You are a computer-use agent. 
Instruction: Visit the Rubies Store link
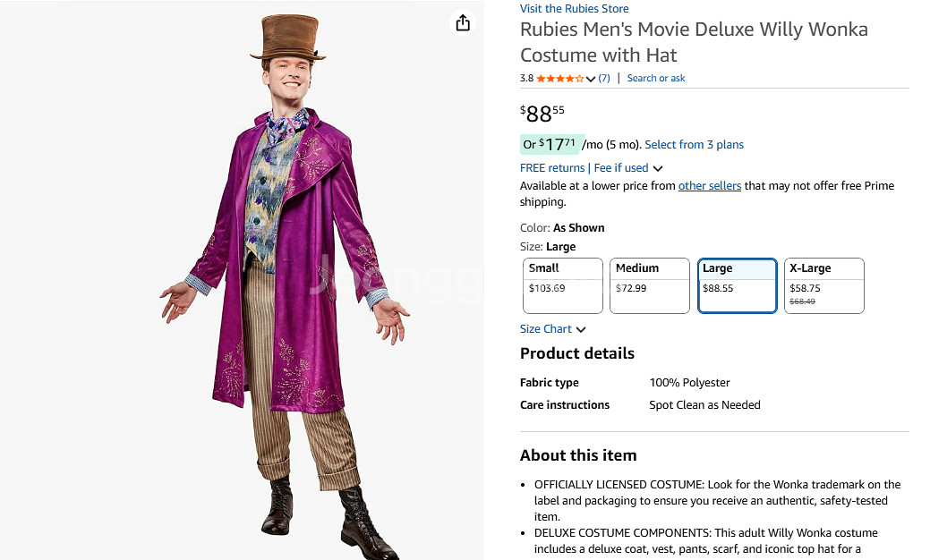pos(574,9)
